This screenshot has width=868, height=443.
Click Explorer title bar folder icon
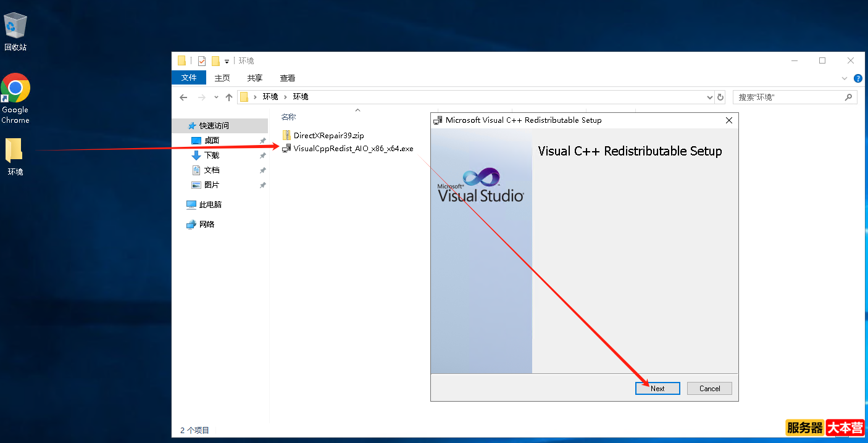(182, 60)
